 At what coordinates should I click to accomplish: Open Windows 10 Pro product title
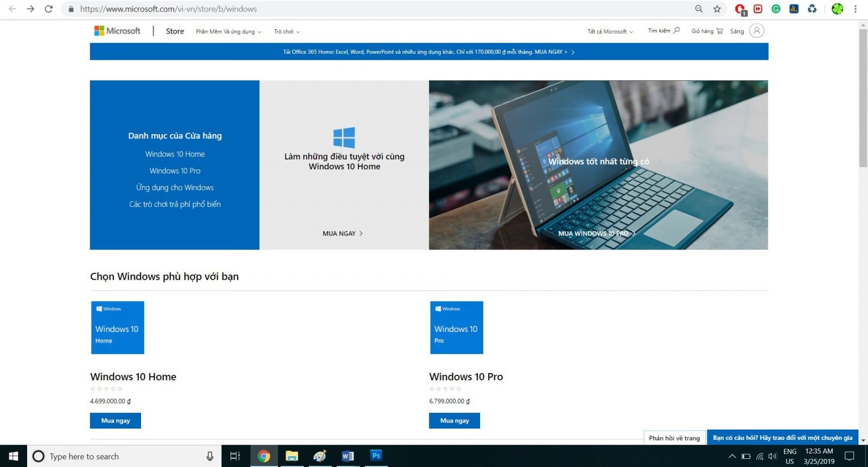tap(466, 376)
